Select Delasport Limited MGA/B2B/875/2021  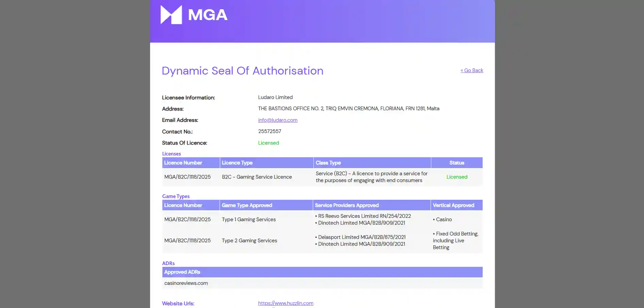(x=362, y=237)
